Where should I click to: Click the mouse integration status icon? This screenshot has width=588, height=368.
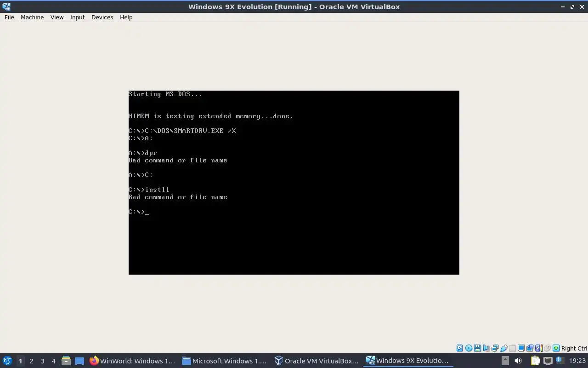548,348
